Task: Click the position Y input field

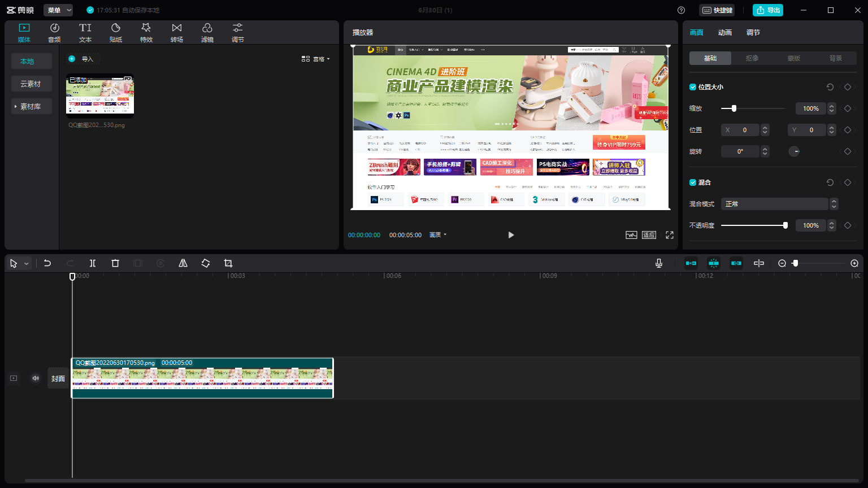Action: click(807, 130)
